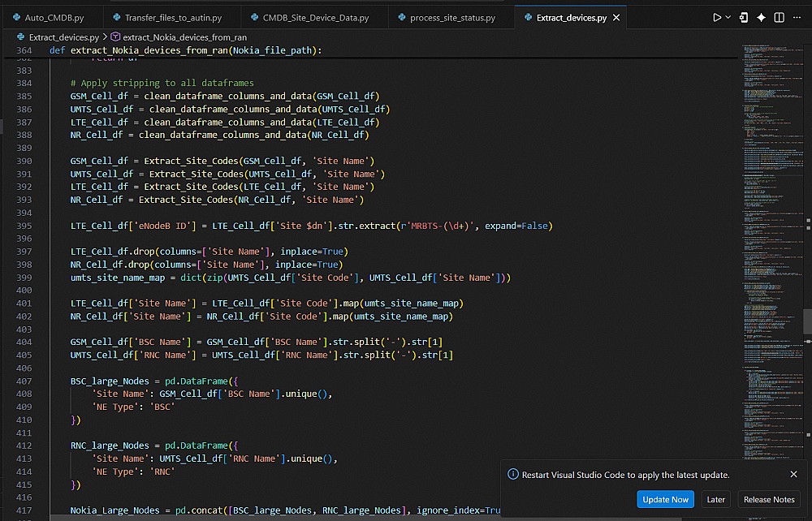
Task: Switch to the Auto_CMDB.py tab
Action: (48, 18)
